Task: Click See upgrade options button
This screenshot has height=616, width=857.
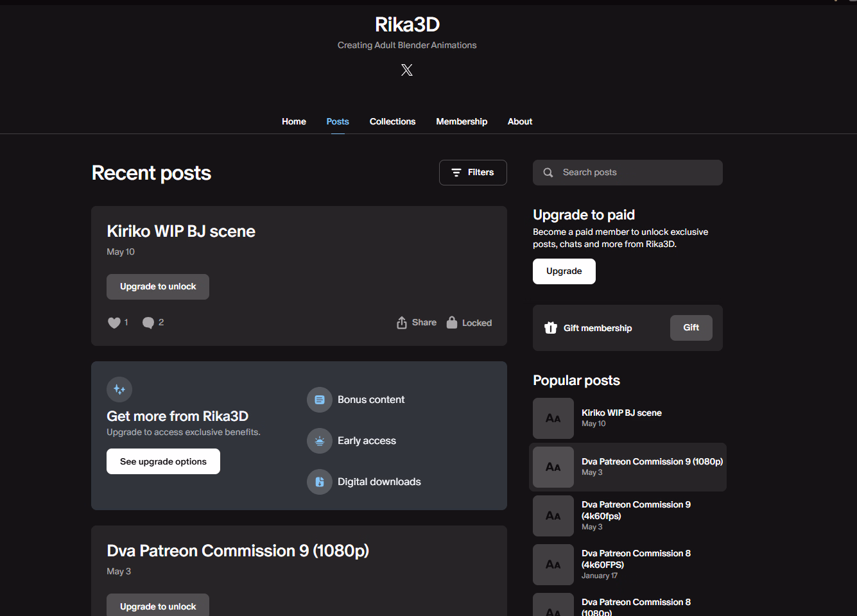Action: pyautogui.click(x=163, y=461)
